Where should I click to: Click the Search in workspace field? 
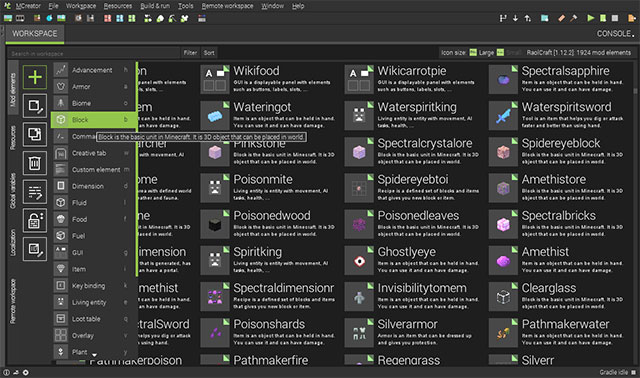coord(93,53)
